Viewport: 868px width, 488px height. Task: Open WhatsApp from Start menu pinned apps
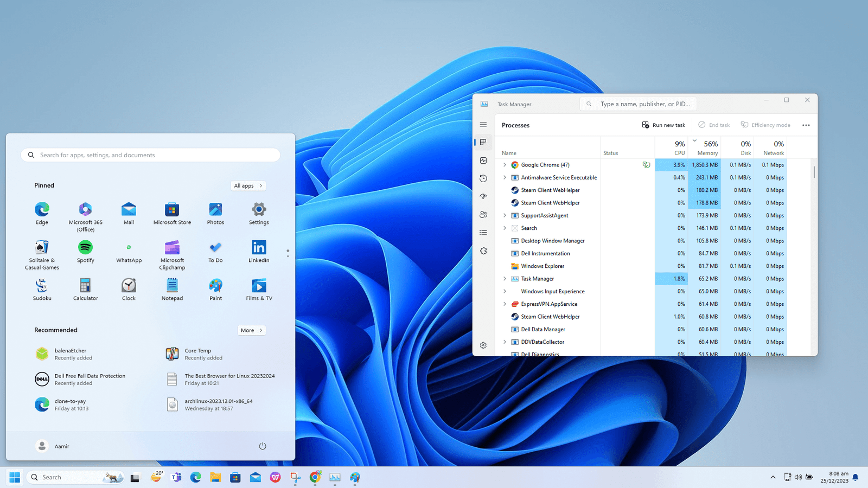pos(129,252)
